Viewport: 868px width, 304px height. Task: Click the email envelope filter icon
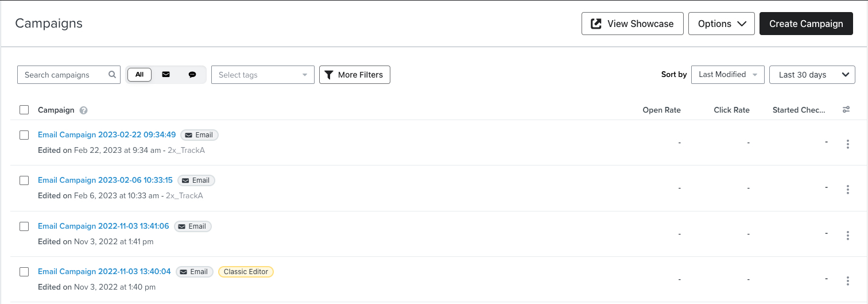tap(166, 75)
